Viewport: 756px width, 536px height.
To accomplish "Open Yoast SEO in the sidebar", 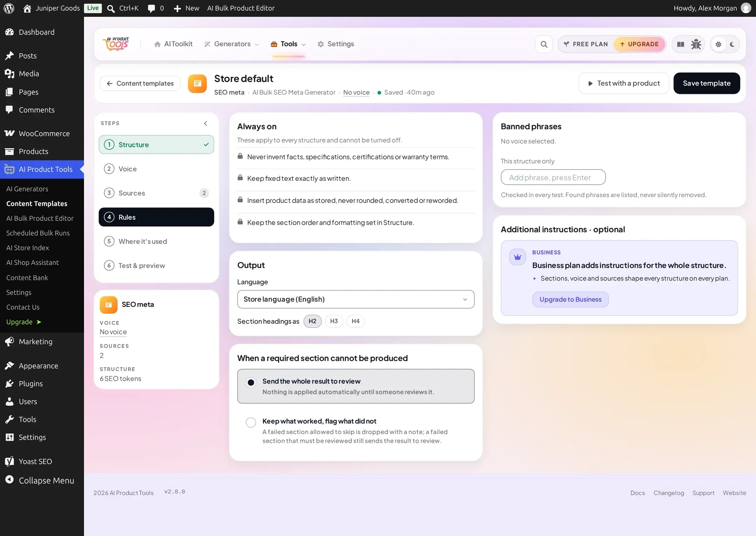I will tap(42, 461).
